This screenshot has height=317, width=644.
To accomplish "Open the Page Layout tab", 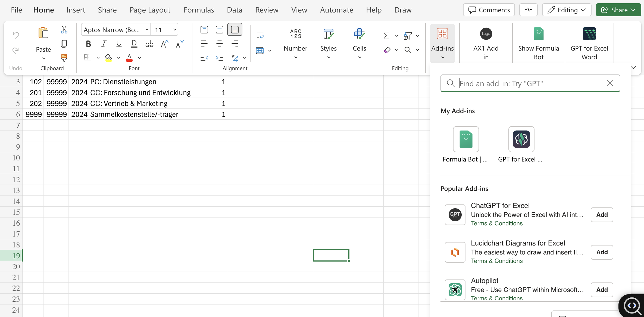I will 150,10.
